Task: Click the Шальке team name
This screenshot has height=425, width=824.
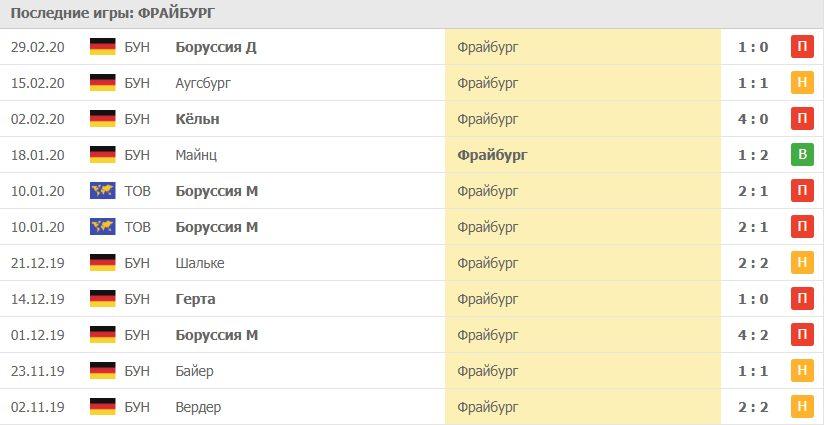Action: [x=199, y=263]
